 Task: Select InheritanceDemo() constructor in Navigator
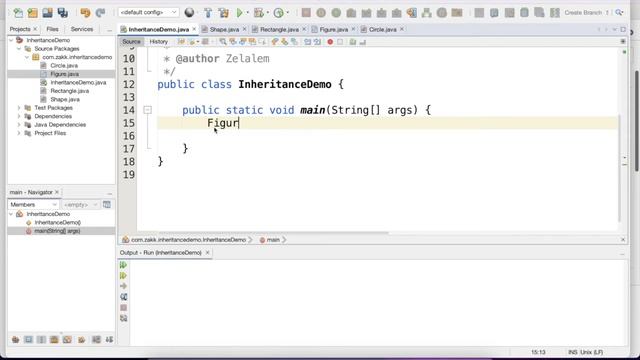(58, 222)
